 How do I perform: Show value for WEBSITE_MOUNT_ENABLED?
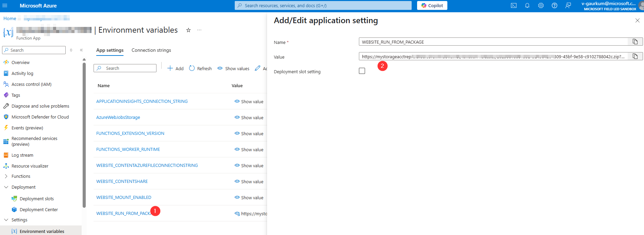(249, 198)
